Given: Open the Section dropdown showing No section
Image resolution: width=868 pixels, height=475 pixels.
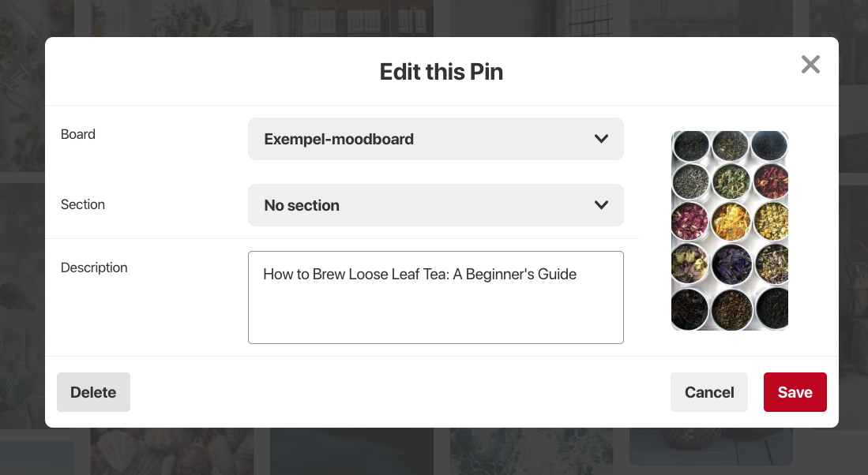Looking at the screenshot, I should 436,205.
